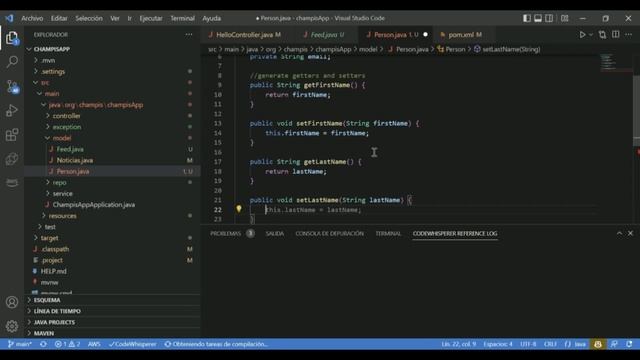Click the lightbulb code action icon
Screen dimensions: 640x360
click(239, 209)
